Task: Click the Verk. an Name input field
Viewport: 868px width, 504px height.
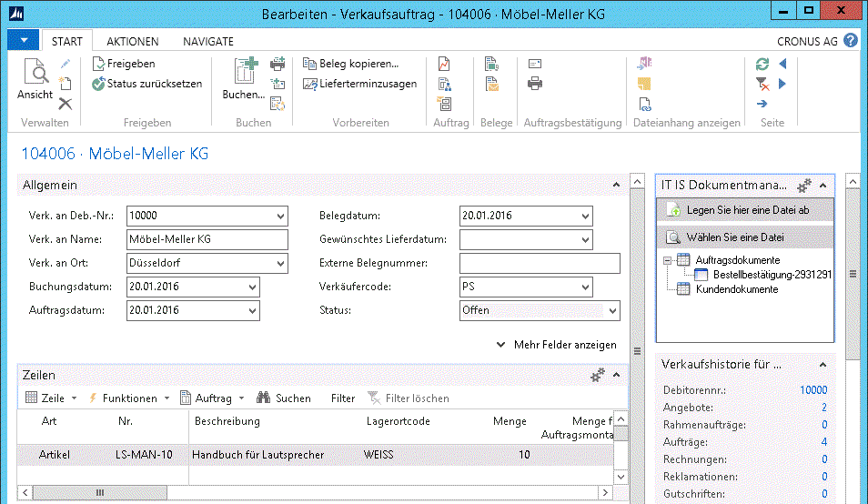Action: click(x=207, y=239)
